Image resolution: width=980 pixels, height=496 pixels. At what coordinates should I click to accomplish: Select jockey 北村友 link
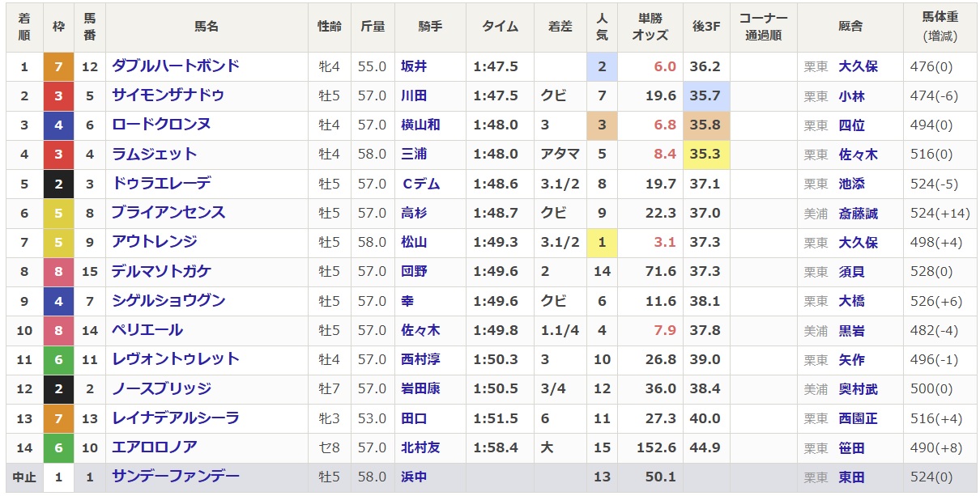click(420, 448)
